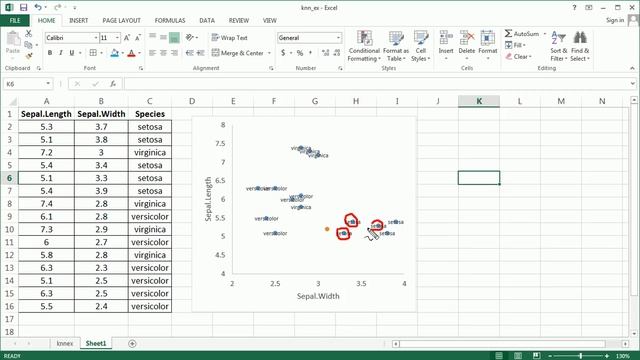Open Conditional Formatting menu
The height and width of the screenshot is (360, 640).
pyautogui.click(x=364, y=47)
